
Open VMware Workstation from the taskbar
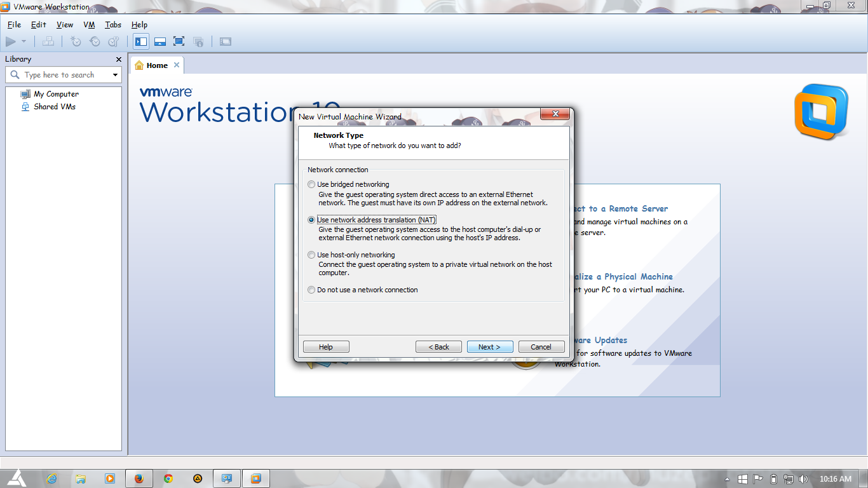(255, 478)
